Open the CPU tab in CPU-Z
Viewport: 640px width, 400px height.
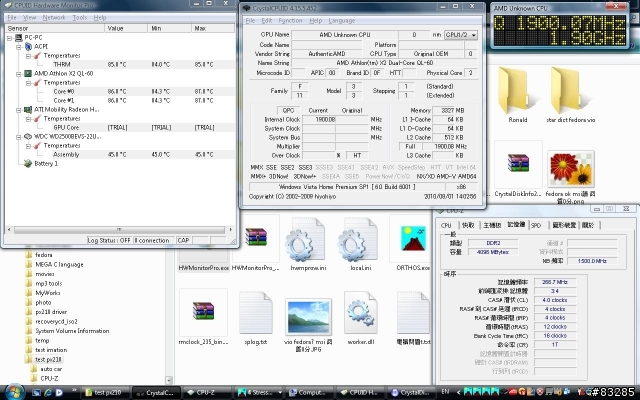coord(447,225)
